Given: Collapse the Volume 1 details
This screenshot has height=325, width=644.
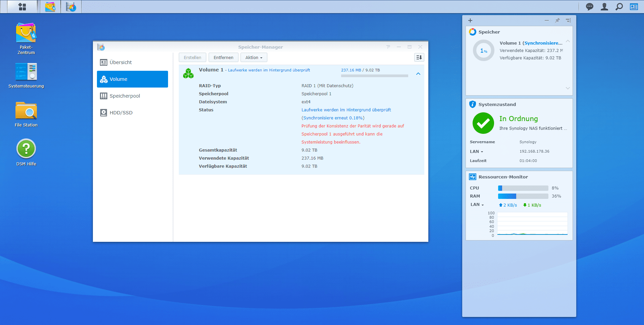Looking at the screenshot, I should (x=418, y=74).
